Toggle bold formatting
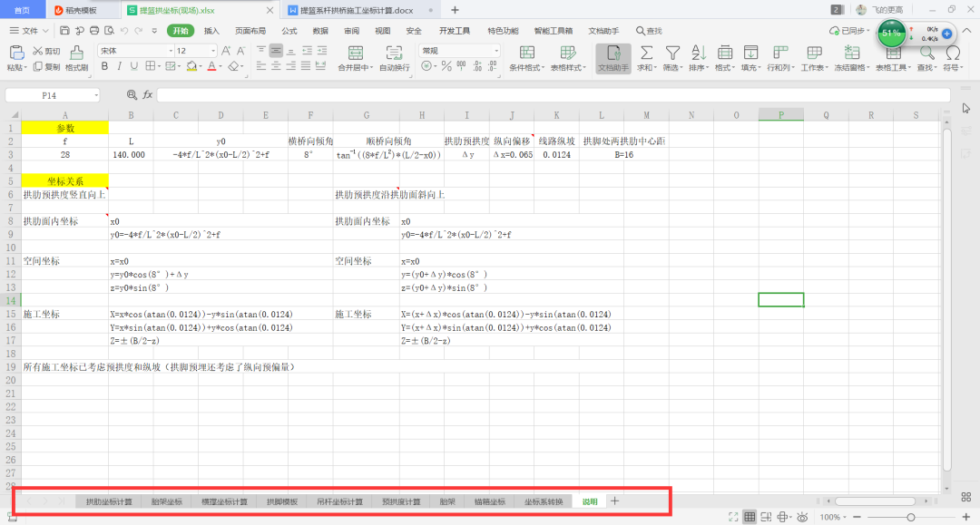The width and height of the screenshot is (980, 525). [x=104, y=66]
